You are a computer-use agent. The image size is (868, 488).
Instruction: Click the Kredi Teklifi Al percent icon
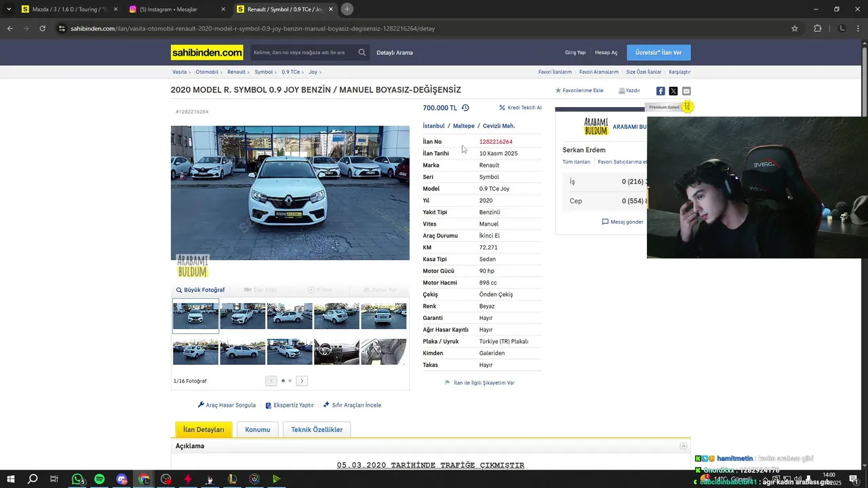(502, 108)
